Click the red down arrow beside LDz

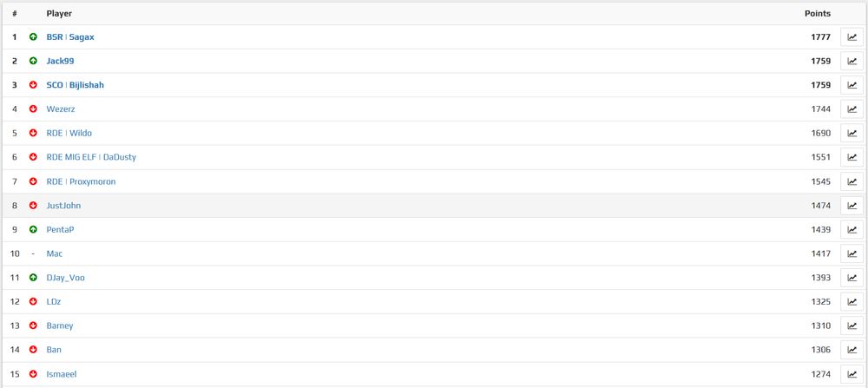(33, 302)
